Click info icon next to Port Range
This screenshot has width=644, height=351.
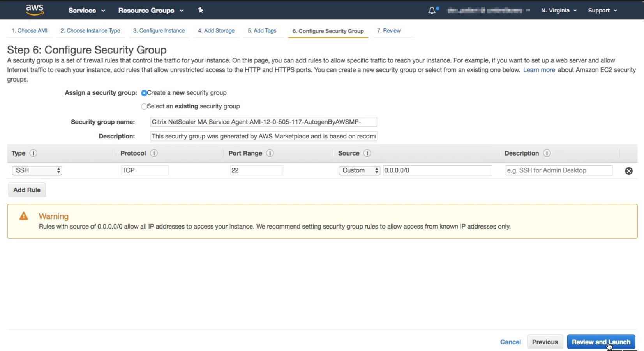tap(270, 153)
